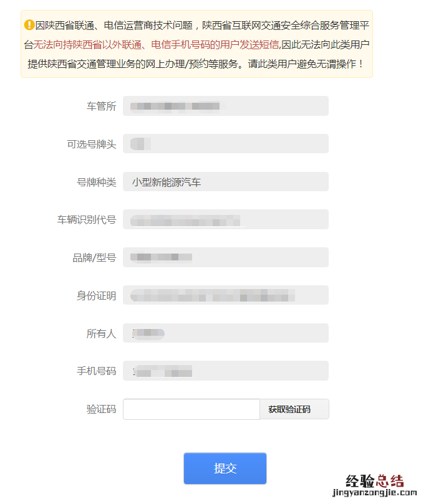Click the 所有人 field

click(226, 333)
